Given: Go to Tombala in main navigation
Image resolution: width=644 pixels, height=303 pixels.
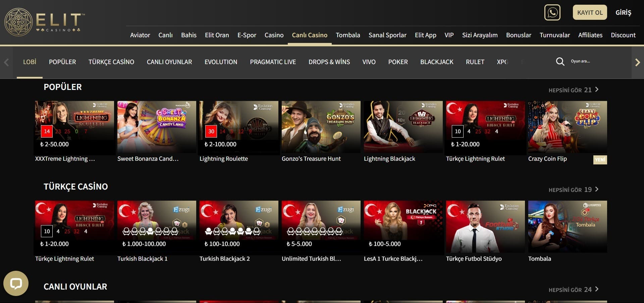Looking at the screenshot, I should (348, 35).
